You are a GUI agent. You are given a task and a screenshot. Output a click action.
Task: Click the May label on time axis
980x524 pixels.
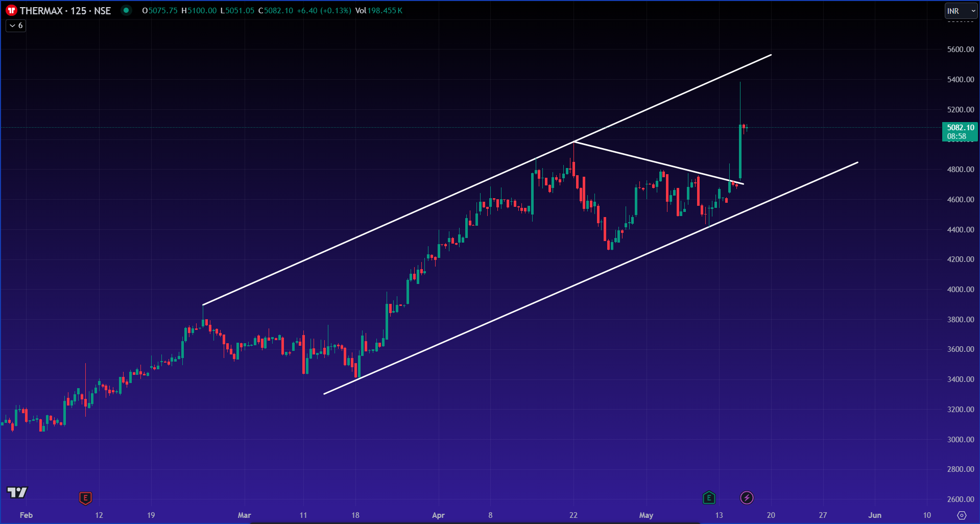pyautogui.click(x=646, y=515)
